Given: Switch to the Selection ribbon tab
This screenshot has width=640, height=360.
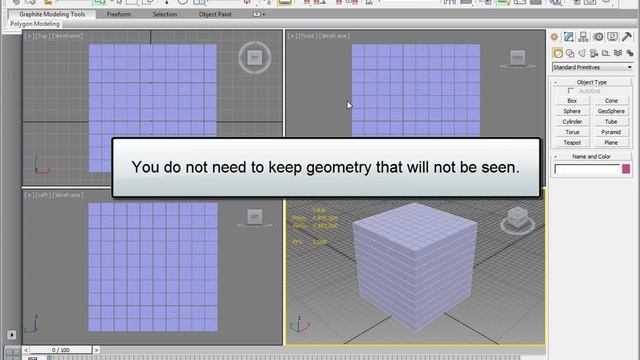Looking at the screenshot, I should tap(165, 14).
